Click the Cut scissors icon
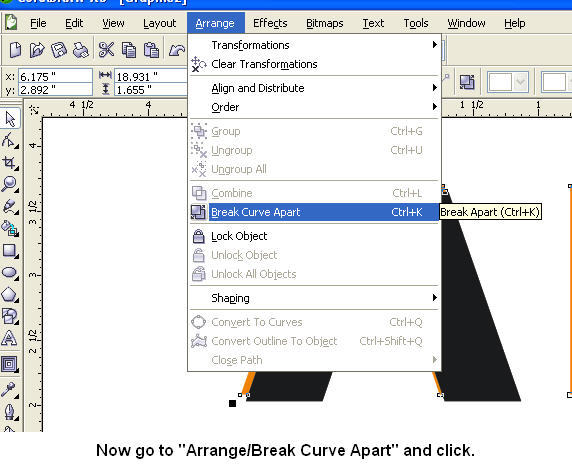Image resolution: width=572 pixels, height=470 pixels. 107,50
